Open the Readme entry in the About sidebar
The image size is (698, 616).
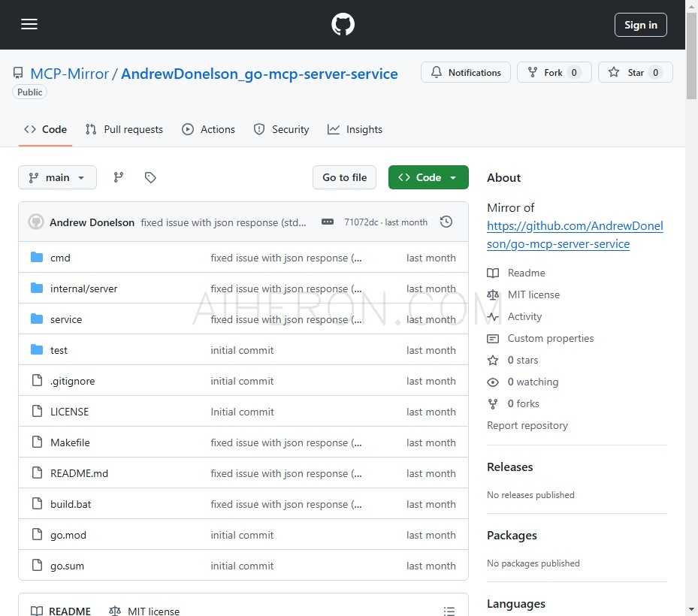tap(526, 273)
